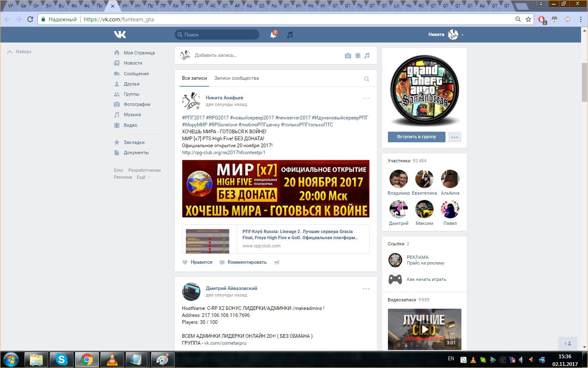The height and width of the screenshot is (368, 588).
Task: Launch Skype from the Windows taskbar
Action: click(62, 359)
